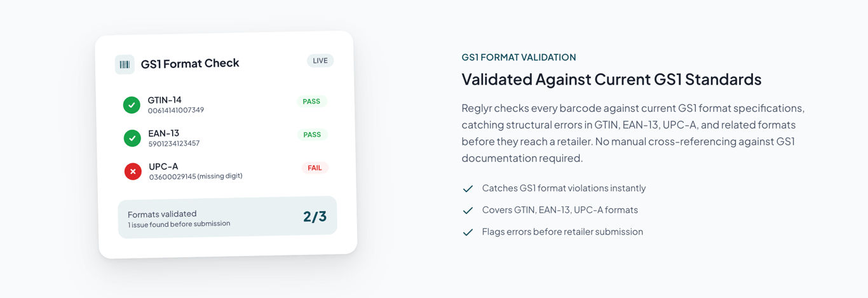Click the green checkmark icon next to EAN-13
Viewport: 868px width, 298px height.
(x=132, y=138)
